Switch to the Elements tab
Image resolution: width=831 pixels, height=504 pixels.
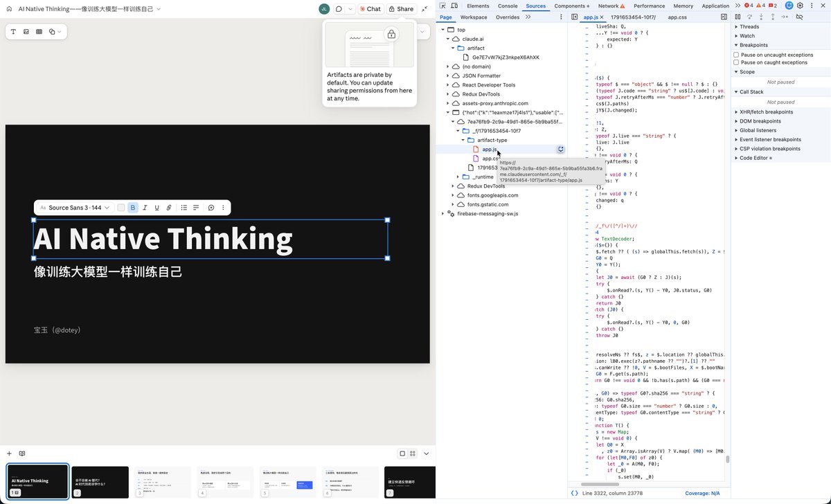478,6
